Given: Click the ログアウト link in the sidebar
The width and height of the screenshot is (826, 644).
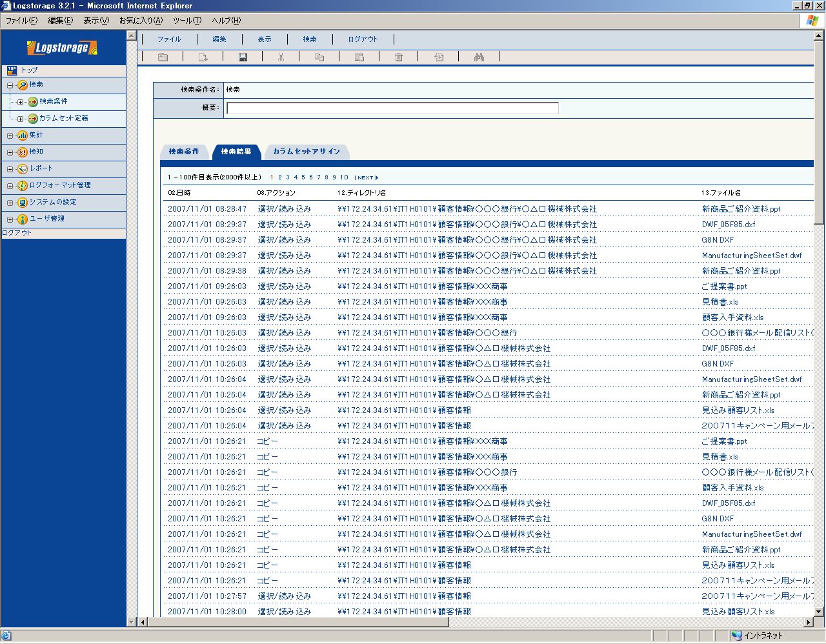Looking at the screenshot, I should 17,233.
